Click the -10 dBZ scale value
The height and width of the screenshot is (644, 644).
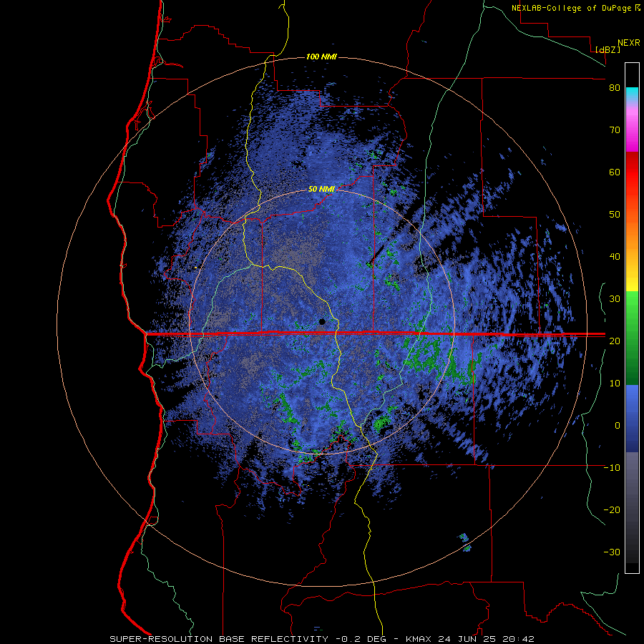point(612,468)
